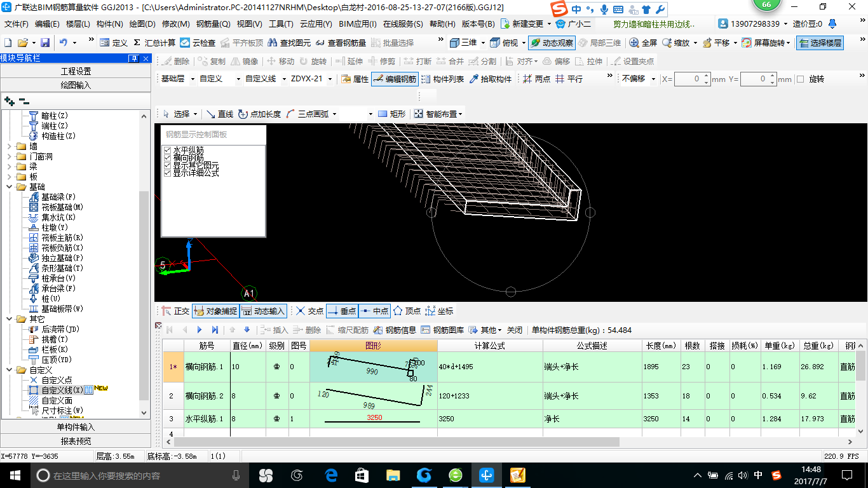Select the 打断 break tool
This screenshot has height=488, width=868.
[x=417, y=61]
